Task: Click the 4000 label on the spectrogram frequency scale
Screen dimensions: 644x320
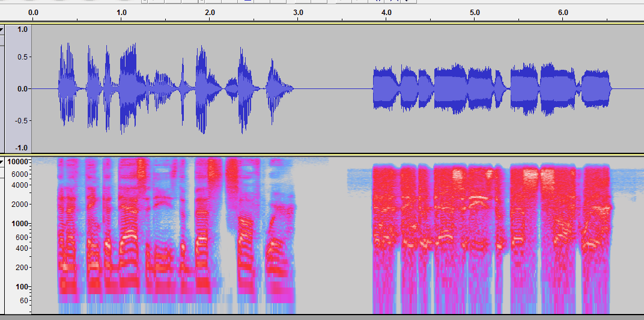Action: [20, 185]
